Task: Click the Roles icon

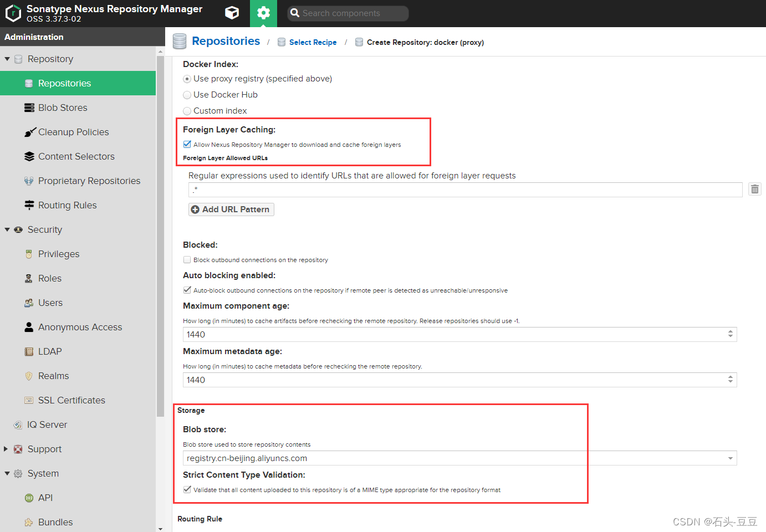Action: 29,278
